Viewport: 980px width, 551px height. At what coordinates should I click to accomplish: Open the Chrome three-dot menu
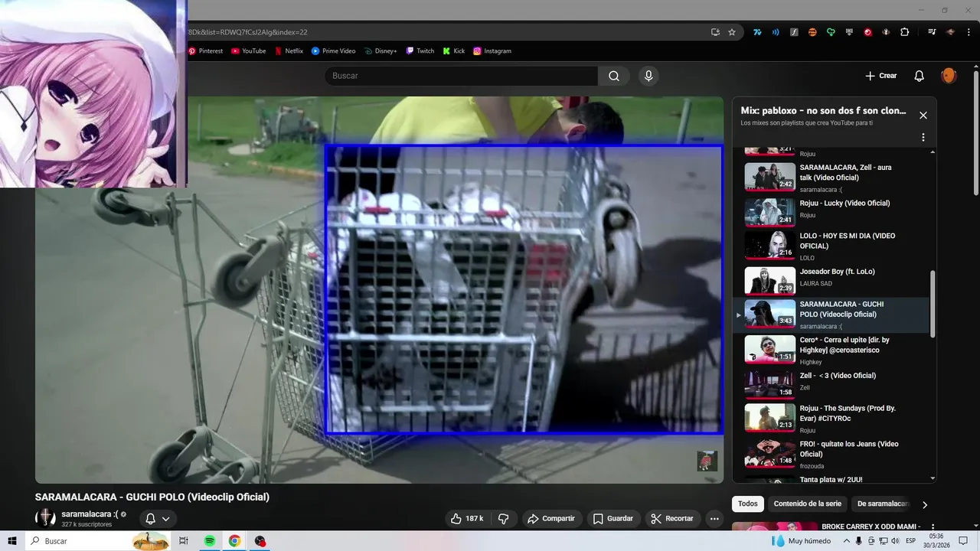(x=969, y=32)
